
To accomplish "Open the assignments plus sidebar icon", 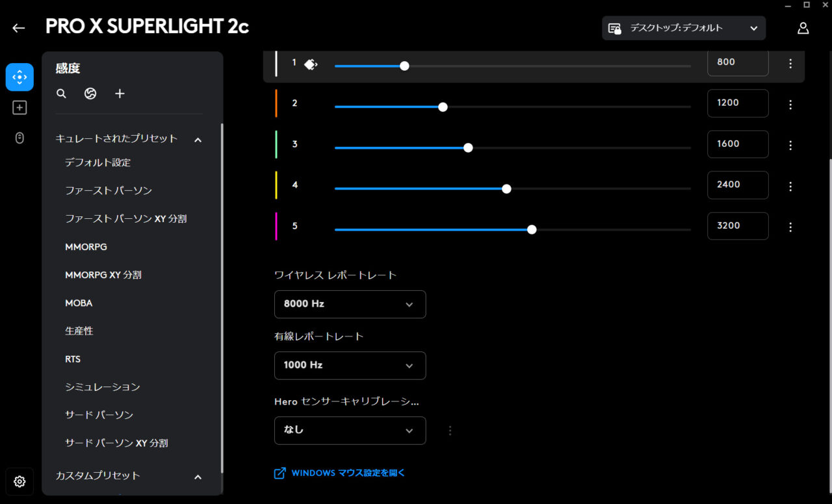I will click(19, 108).
